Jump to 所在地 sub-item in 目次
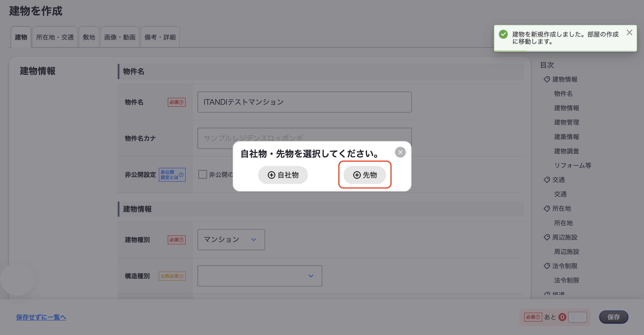The height and width of the screenshot is (335, 644). [x=563, y=223]
